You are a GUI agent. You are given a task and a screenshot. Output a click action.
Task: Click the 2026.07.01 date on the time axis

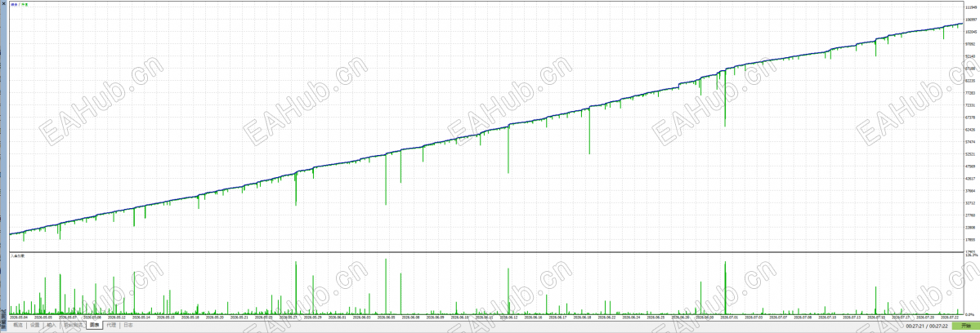pyautogui.click(x=729, y=317)
